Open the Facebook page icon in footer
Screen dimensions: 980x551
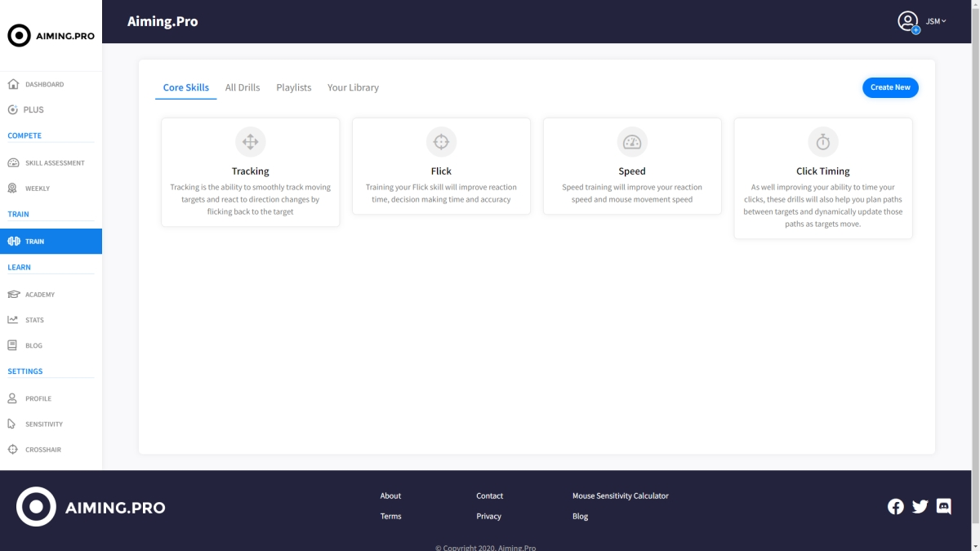(x=896, y=507)
